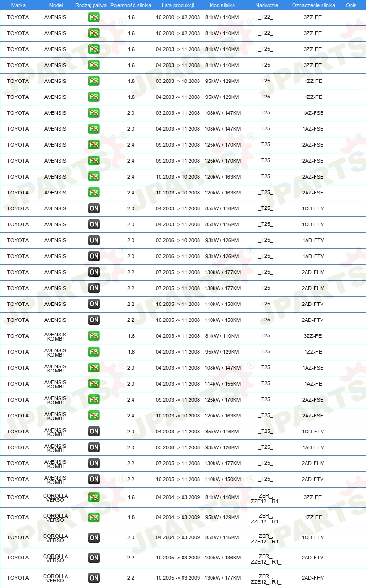Image resolution: width=366 pixels, height=588 pixels.
Task: Click 03.2003 -> 10.2008 production years cell
Action: pos(178,81)
